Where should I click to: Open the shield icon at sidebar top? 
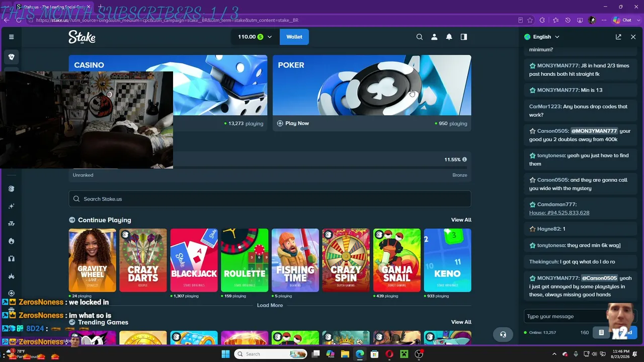11,57
